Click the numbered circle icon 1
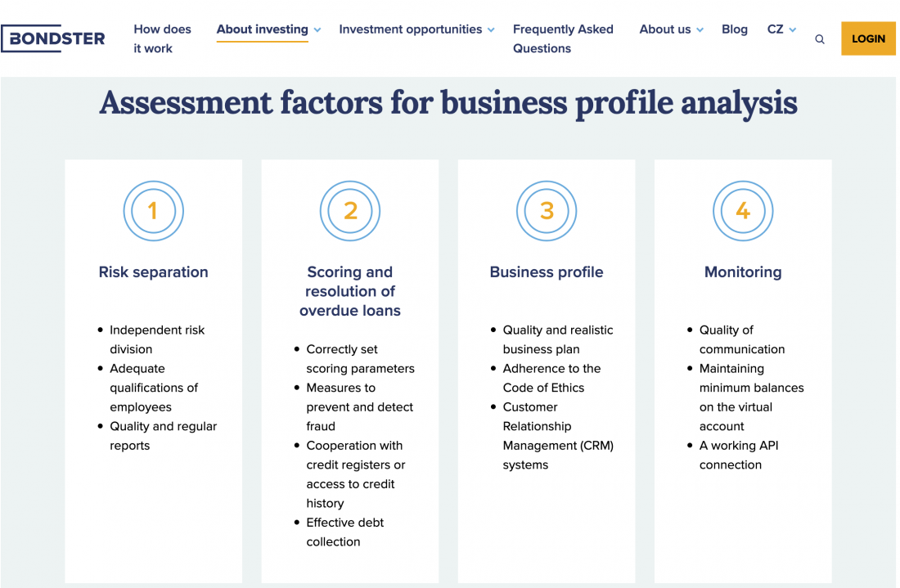The width and height of the screenshot is (900, 588). (153, 210)
